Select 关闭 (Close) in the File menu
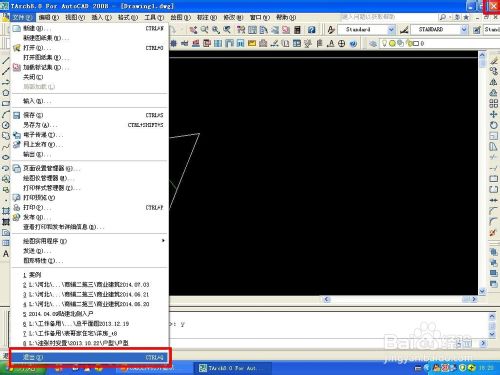 click(x=89, y=77)
